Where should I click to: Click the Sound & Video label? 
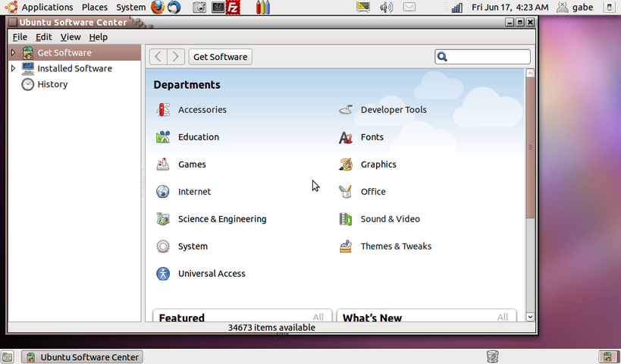click(x=390, y=219)
